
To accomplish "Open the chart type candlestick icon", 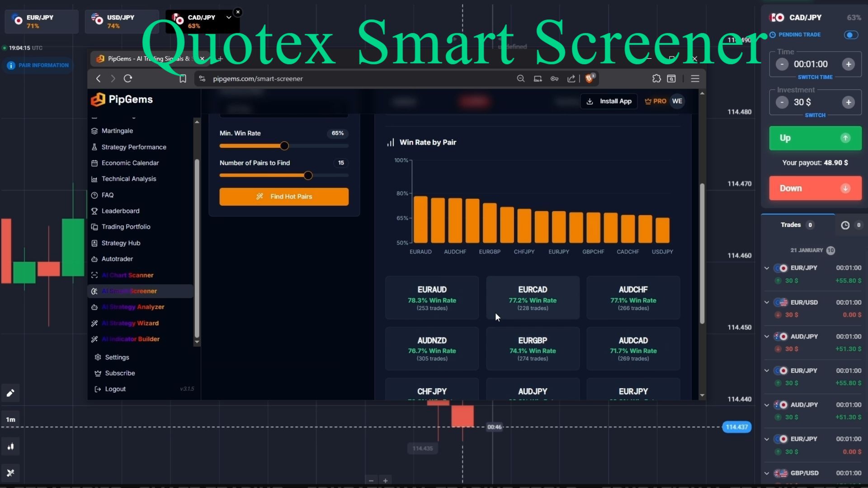I will pyautogui.click(x=10, y=447).
